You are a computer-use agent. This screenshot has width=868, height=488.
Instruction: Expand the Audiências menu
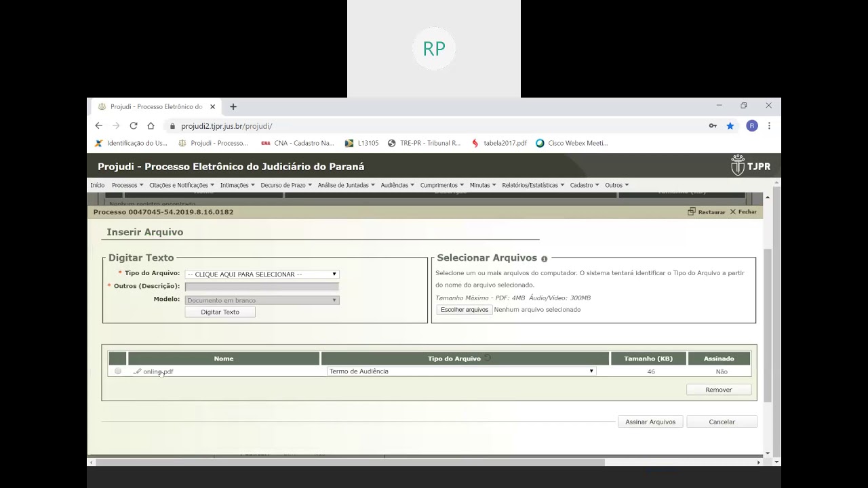point(397,185)
